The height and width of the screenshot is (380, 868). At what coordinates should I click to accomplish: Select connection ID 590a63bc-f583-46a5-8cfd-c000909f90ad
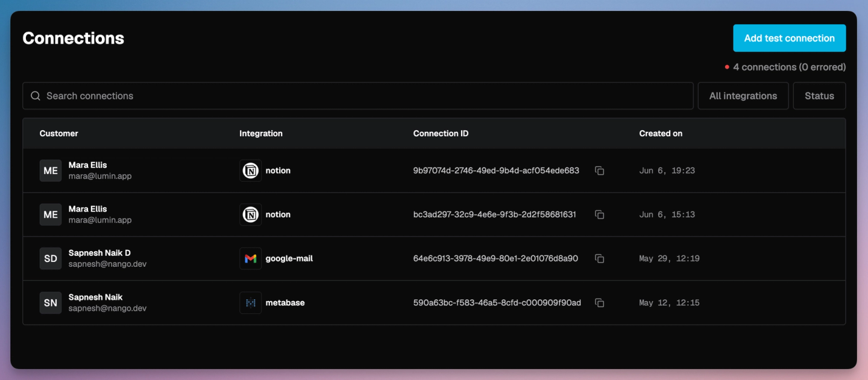497,302
